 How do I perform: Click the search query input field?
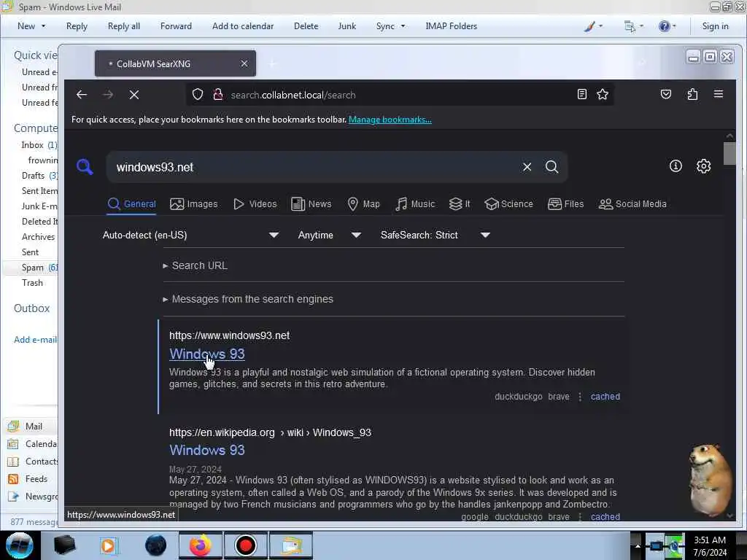tap(314, 167)
